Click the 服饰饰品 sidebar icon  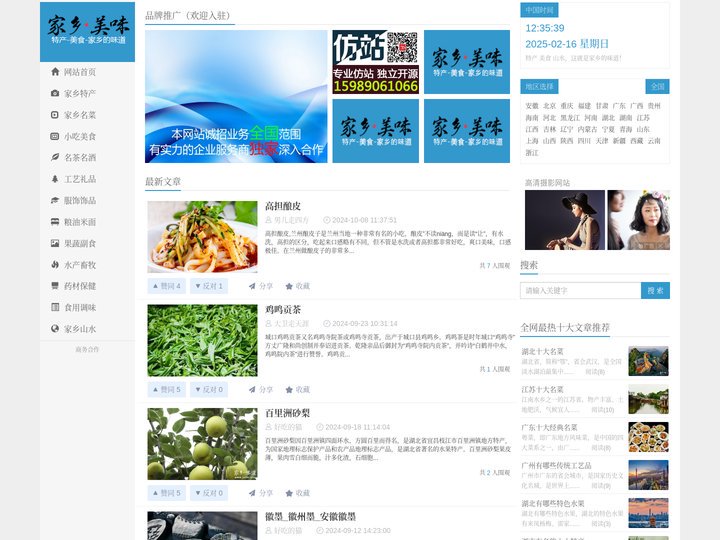click(x=55, y=200)
